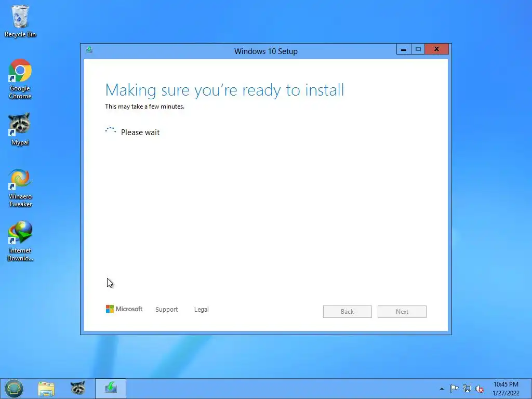532x399 pixels.
Task: Select the Winaero Tweaker desktop shortcut
Action: click(20, 188)
